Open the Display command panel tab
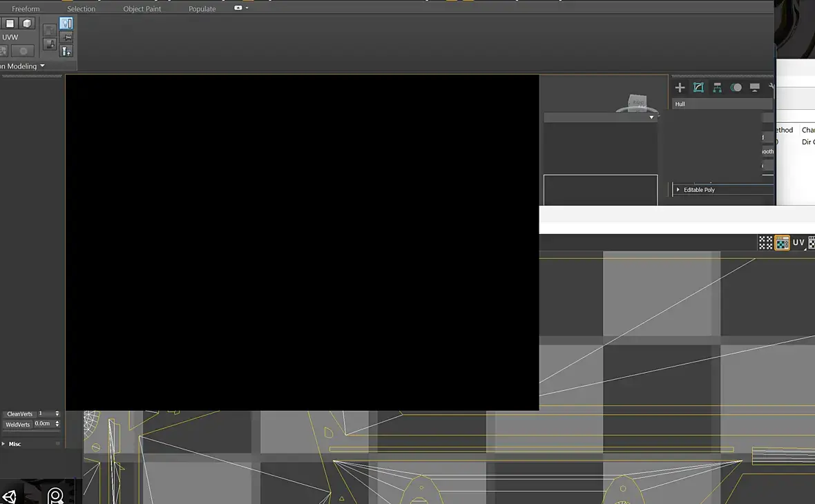The width and height of the screenshot is (815, 504). (754, 87)
